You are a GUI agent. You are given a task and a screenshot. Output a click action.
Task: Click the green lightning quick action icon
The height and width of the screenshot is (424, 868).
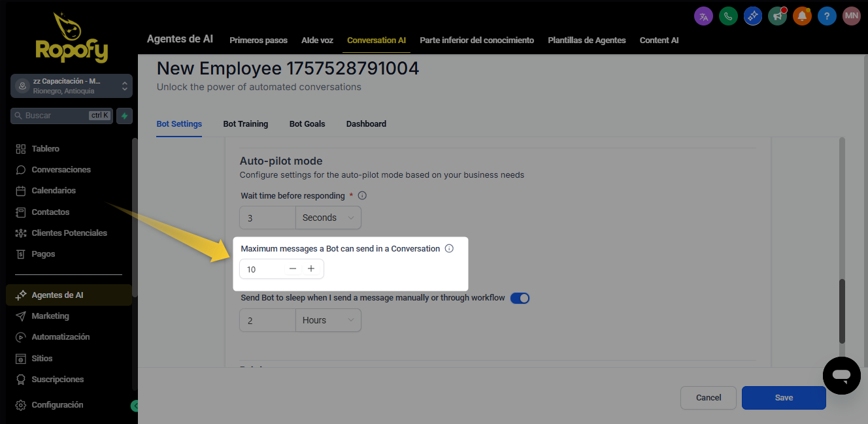(124, 116)
